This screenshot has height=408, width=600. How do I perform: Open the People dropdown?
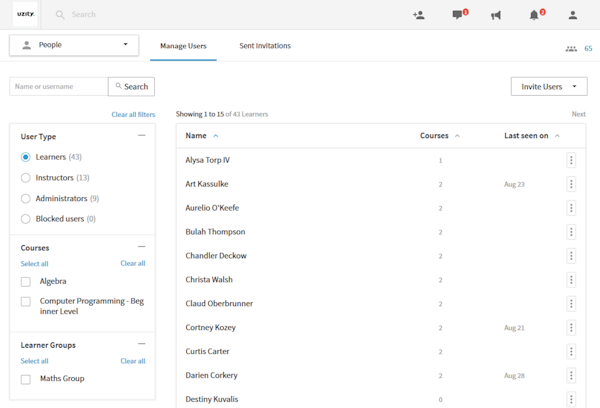coord(74,45)
